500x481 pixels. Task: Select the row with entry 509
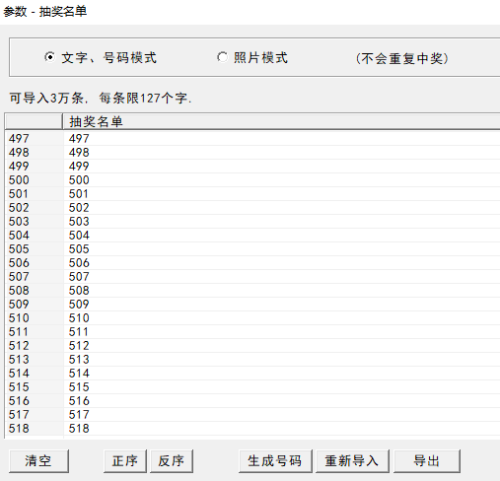point(252,304)
